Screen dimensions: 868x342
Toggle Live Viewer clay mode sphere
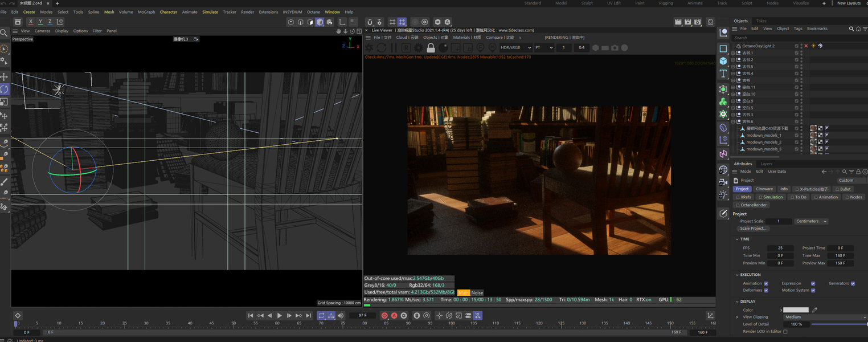tap(443, 48)
